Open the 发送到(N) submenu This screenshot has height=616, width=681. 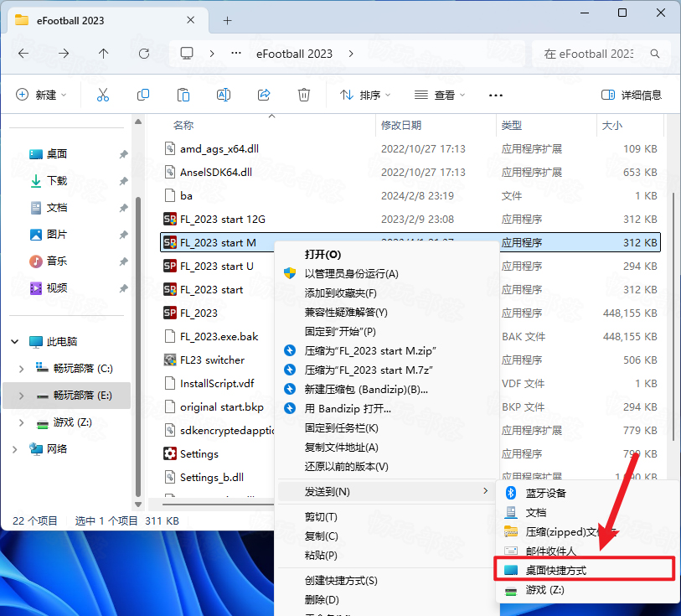(x=387, y=491)
